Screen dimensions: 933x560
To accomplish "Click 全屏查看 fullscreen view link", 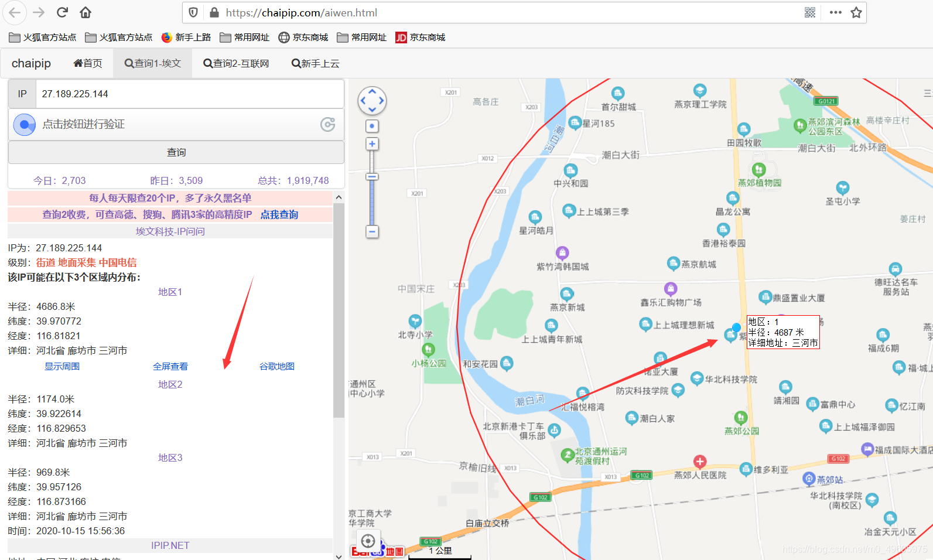I will click(170, 366).
